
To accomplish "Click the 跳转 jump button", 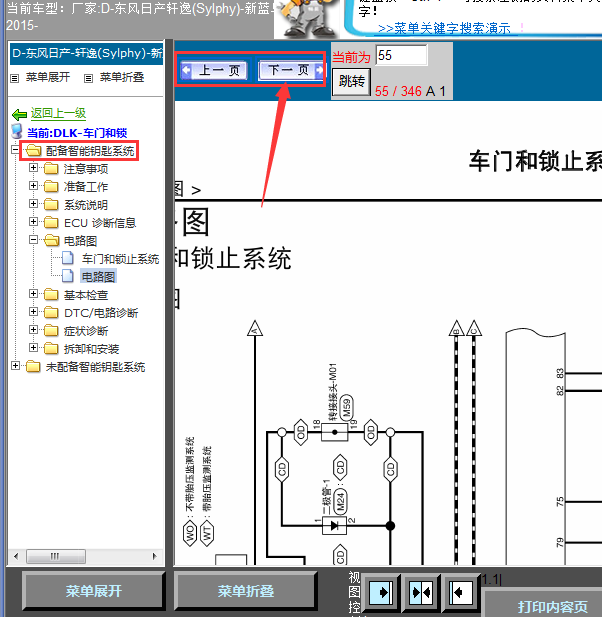I will [351, 81].
